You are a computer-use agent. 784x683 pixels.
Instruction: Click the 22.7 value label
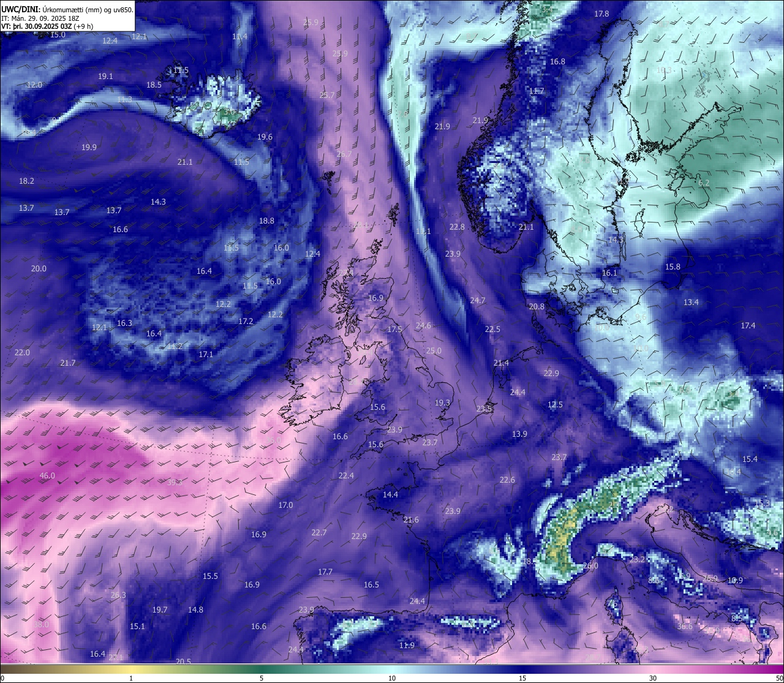(x=319, y=533)
